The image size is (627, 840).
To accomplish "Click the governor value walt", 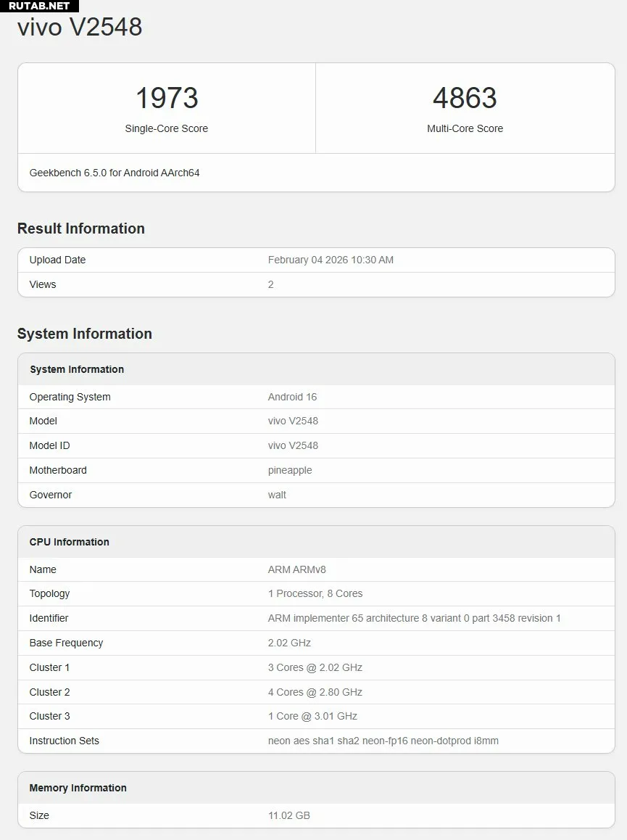I will pos(277,495).
